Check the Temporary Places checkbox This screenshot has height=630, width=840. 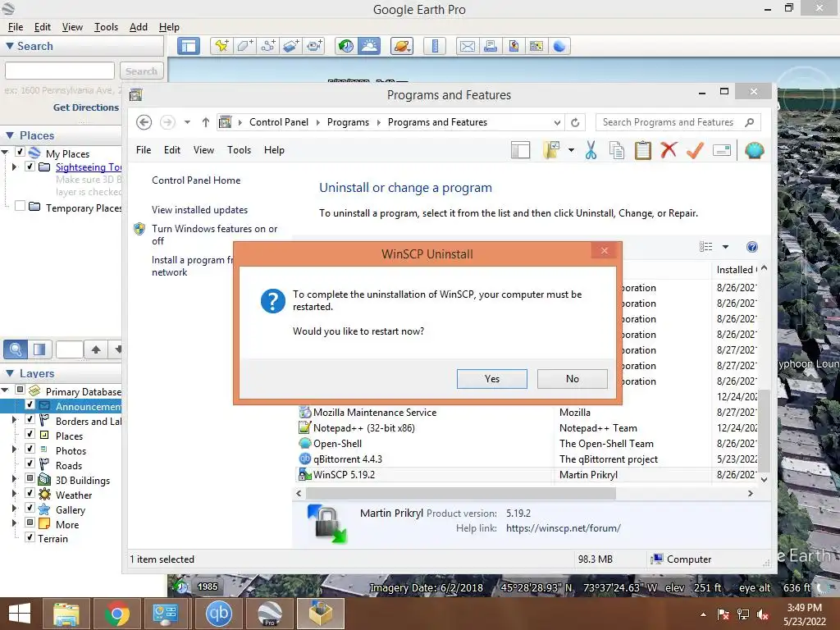[x=20, y=206]
